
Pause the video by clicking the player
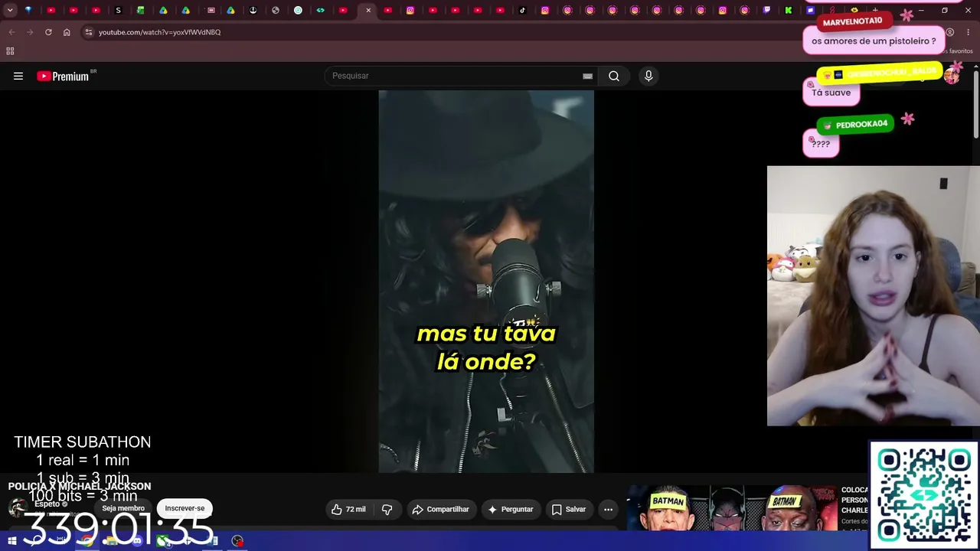coord(486,282)
